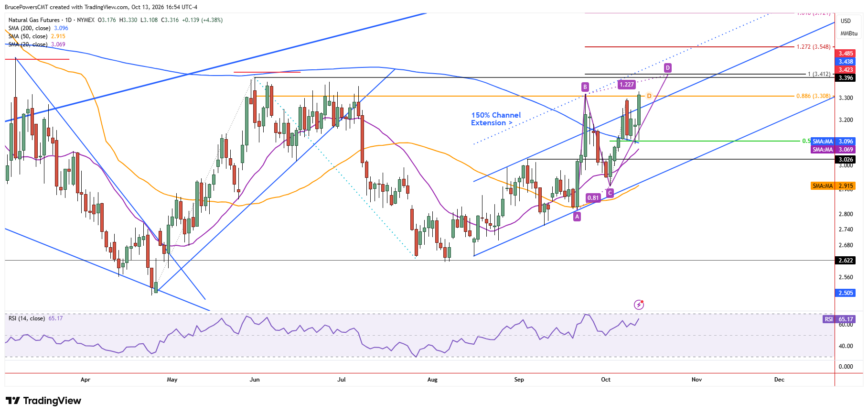Click the blue 2.505 price label
The width and height of the screenshot is (868, 415).
tap(846, 293)
